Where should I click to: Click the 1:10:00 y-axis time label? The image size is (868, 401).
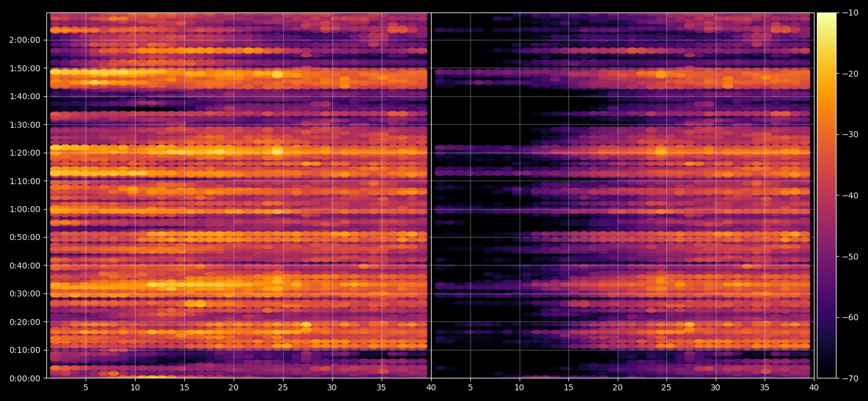tap(25, 181)
